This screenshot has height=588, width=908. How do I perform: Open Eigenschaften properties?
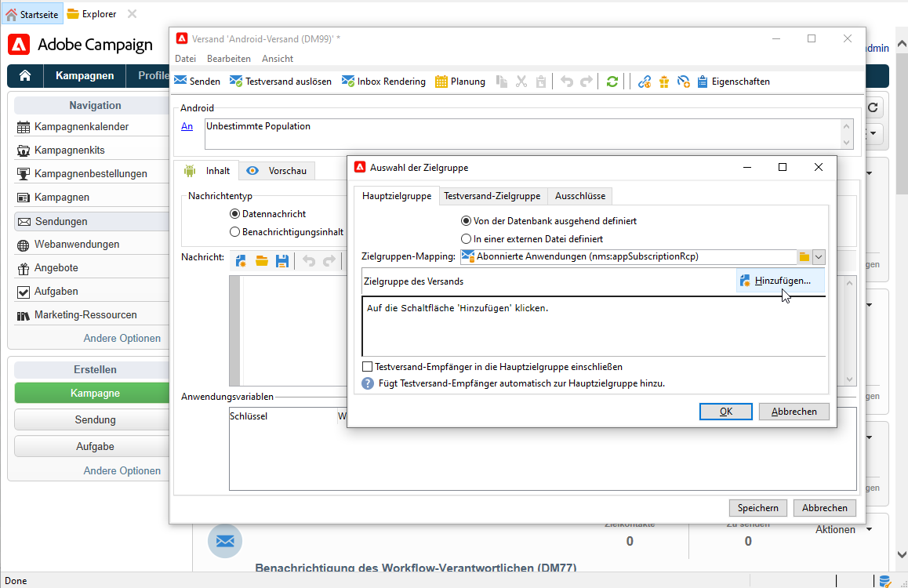tap(734, 82)
